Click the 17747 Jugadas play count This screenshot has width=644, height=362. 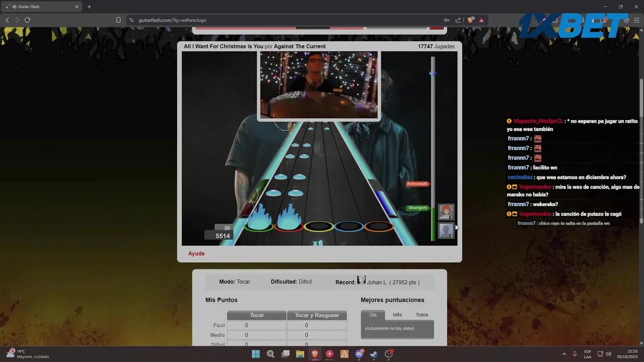pyautogui.click(x=436, y=46)
